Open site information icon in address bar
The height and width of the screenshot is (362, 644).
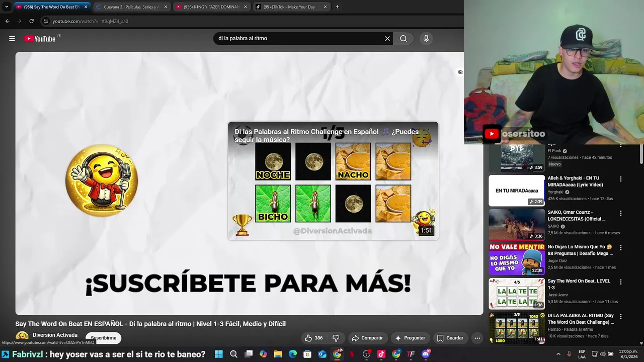(x=46, y=21)
